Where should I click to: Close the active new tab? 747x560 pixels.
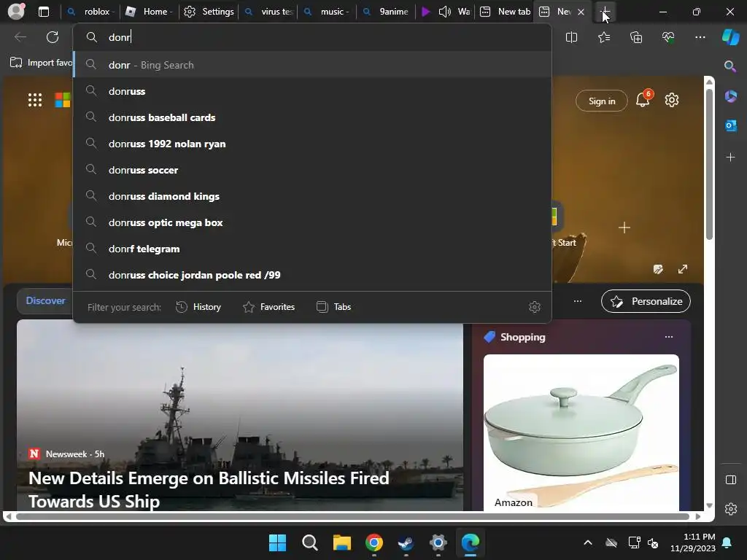581,12
